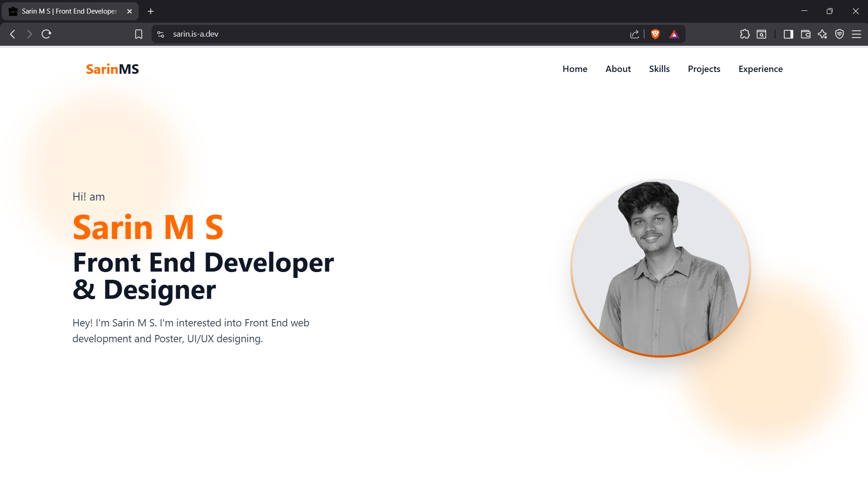This screenshot has height=488, width=868.
Task: Restore down the browser window
Action: tap(830, 11)
